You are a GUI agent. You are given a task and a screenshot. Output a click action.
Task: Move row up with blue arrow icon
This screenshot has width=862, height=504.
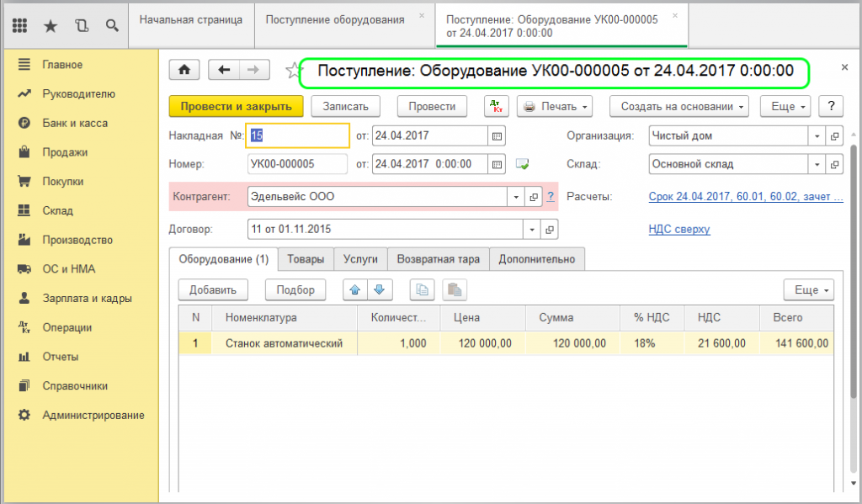(x=354, y=289)
